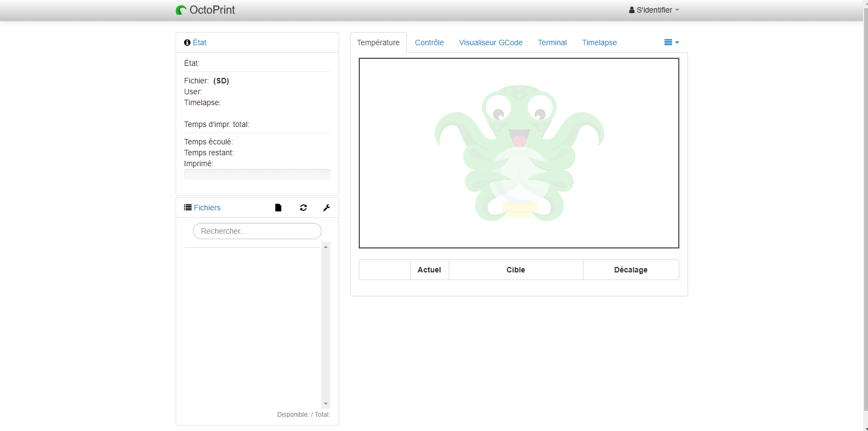868x431 pixels.
Task: Click the info icon beside État
Action: tap(187, 43)
